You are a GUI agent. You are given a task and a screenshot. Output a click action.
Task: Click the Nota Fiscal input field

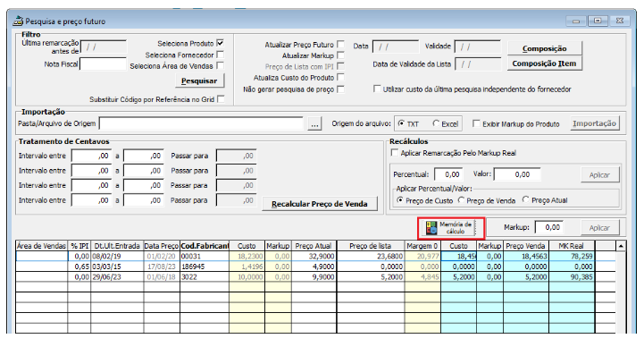coord(103,64)
